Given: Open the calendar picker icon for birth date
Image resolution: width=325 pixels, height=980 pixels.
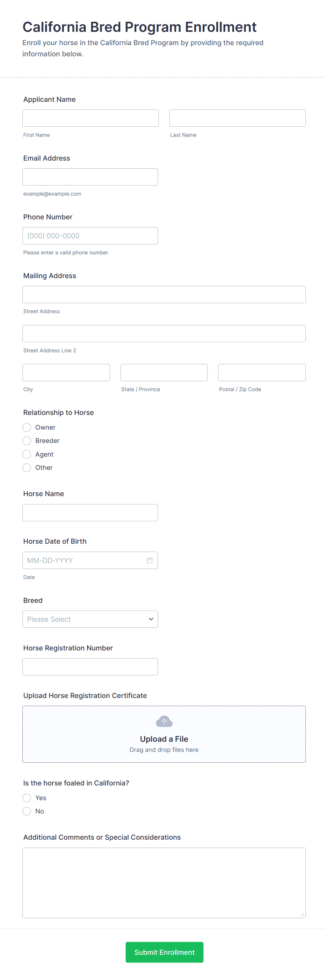Looking at the screenshot, I should (x=150, y=560).
